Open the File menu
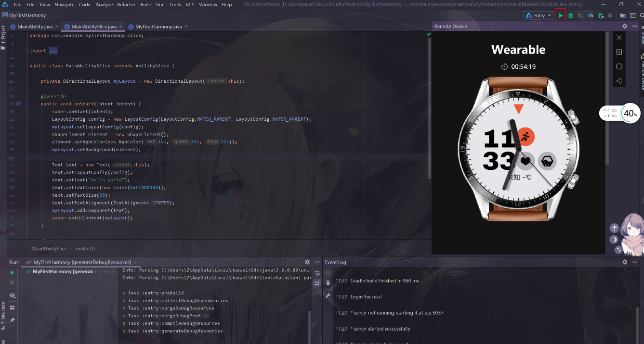This screenshot has width=644, height=344. [17, 4]
